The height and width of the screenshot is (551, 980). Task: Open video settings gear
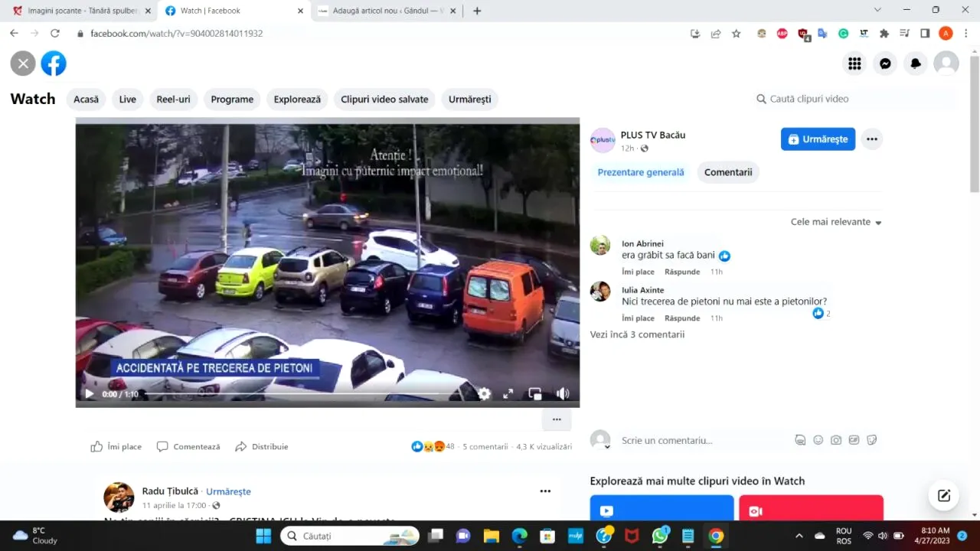point(485,394)
